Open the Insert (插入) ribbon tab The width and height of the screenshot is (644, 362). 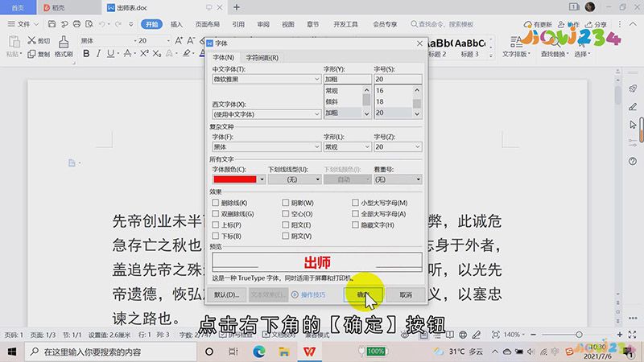[x=176, y=24]
